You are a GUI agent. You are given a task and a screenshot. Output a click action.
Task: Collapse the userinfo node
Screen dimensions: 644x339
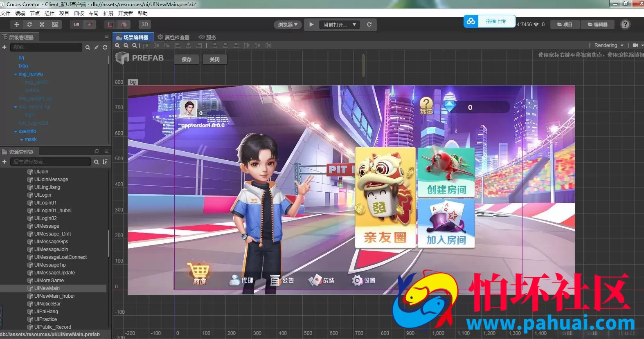[x=16, y=132]
